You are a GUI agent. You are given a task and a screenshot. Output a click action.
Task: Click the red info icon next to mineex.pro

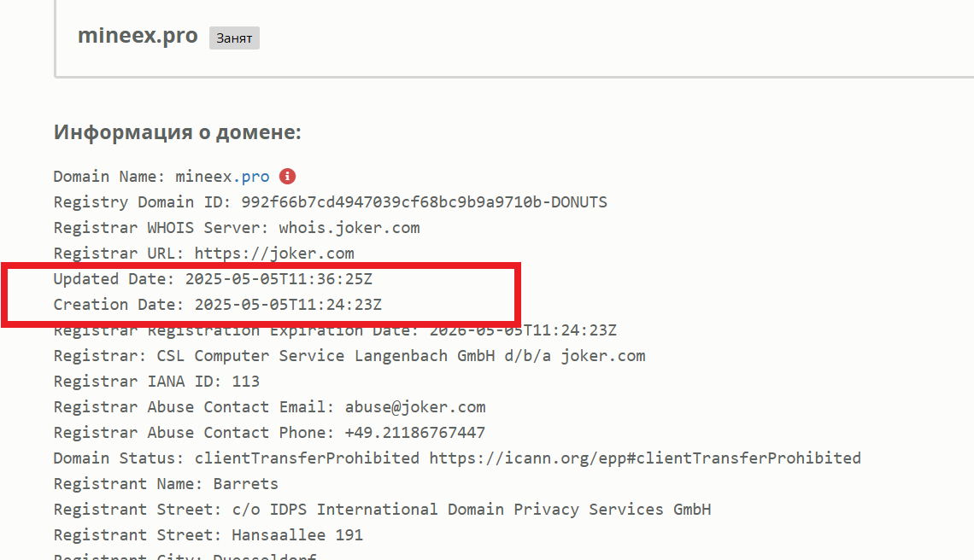pos(287,177)
